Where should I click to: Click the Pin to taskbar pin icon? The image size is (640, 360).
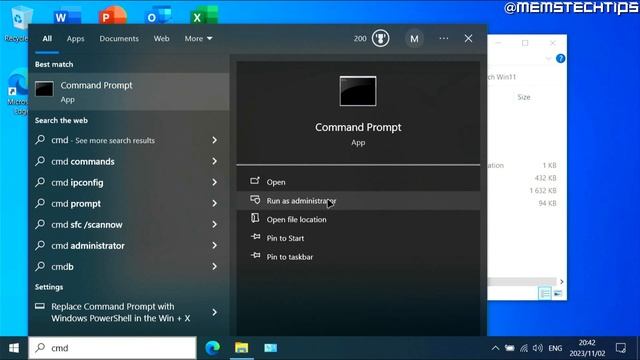tap(256, 256)
